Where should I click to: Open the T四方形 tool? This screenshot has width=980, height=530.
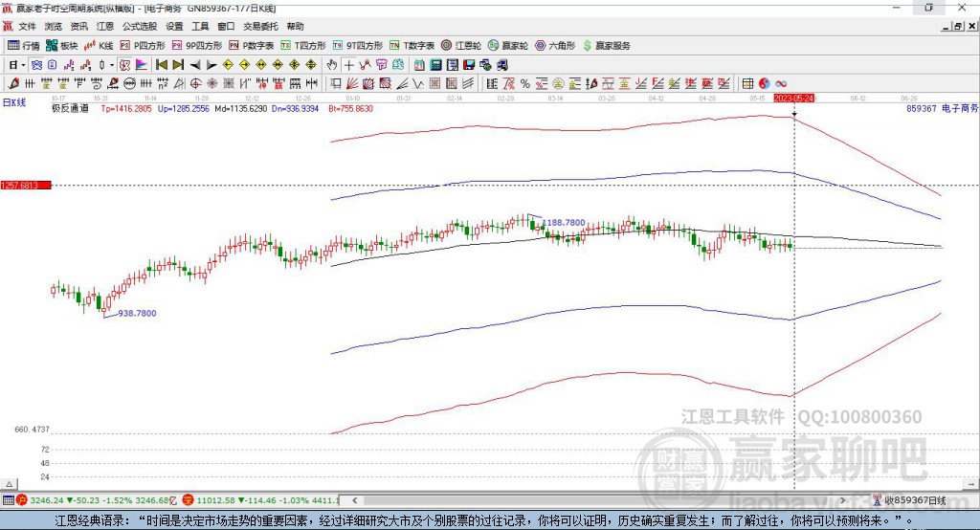tap(303, 46)
